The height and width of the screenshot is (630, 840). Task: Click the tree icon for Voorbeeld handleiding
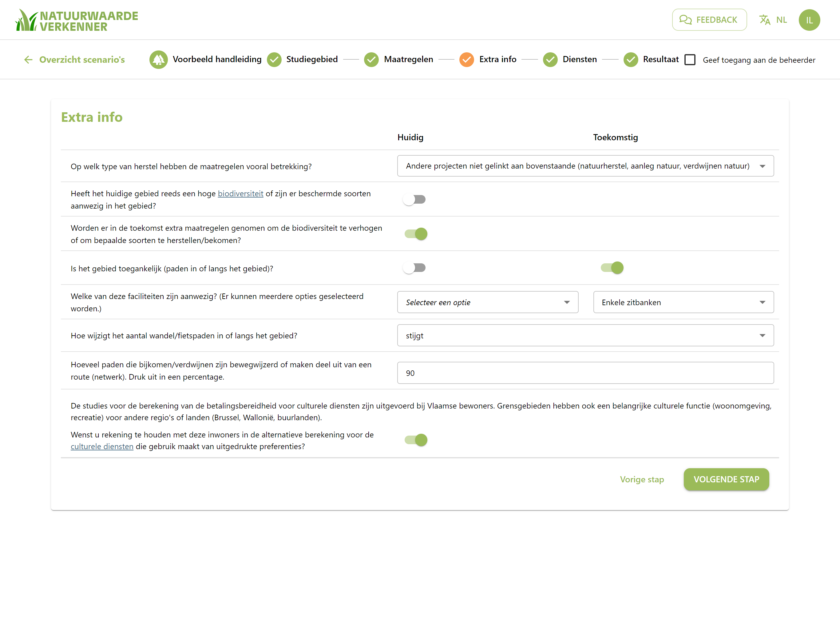click(x=158, y=60)
